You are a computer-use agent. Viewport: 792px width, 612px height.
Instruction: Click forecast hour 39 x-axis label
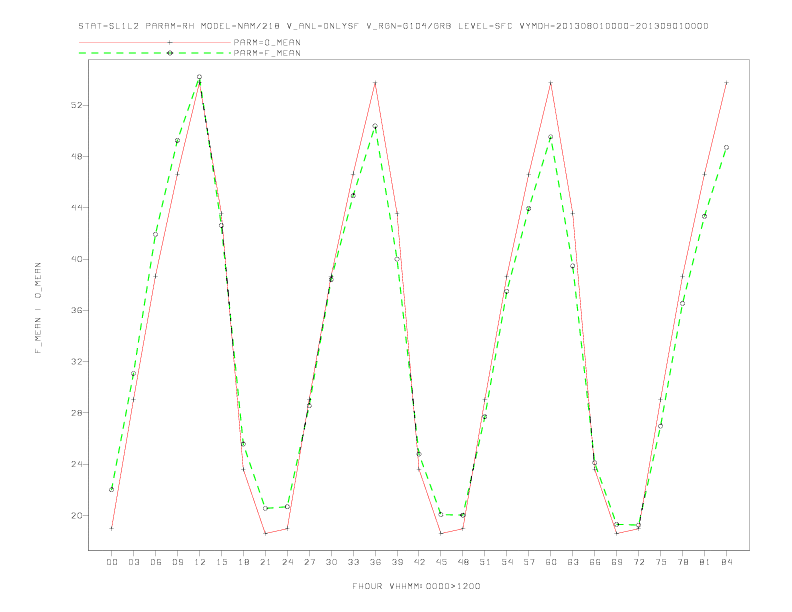click(397, 562)
